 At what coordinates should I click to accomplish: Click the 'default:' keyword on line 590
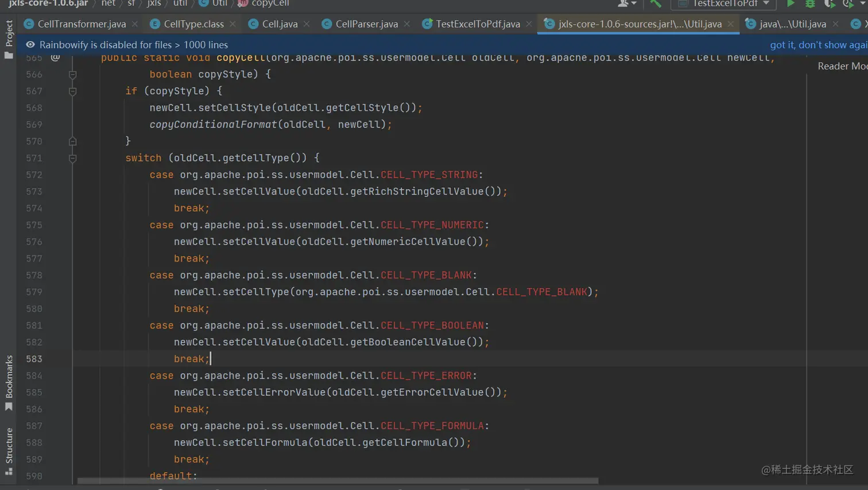[173, 476]
